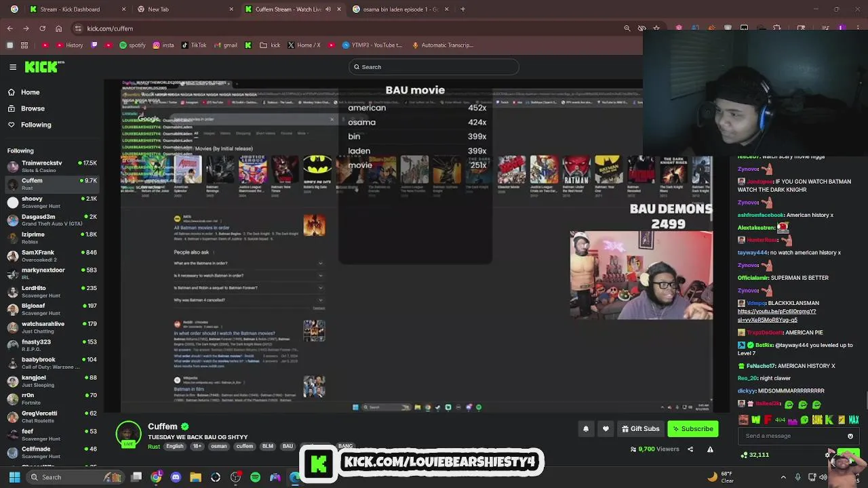Screen dimensions: 868x488
Task: Open Iziprime channel in sidebar
Action: pyautogui.click(x=52, y=237)
